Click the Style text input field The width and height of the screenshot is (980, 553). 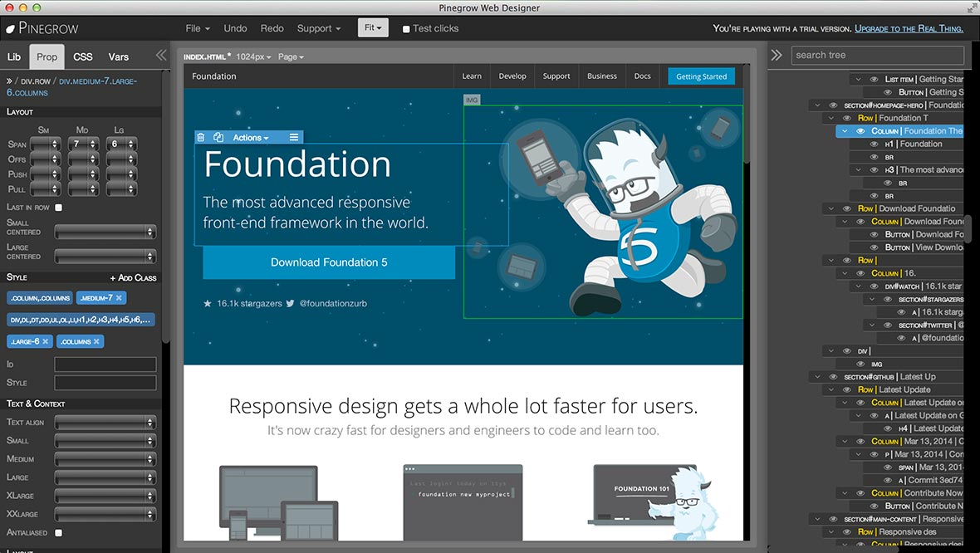pos(105,383)
